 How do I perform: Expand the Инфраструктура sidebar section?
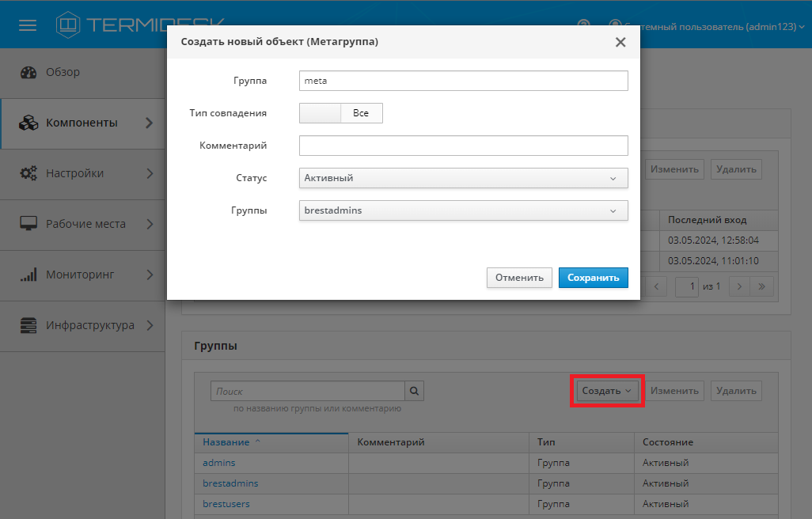pos(149,325)
